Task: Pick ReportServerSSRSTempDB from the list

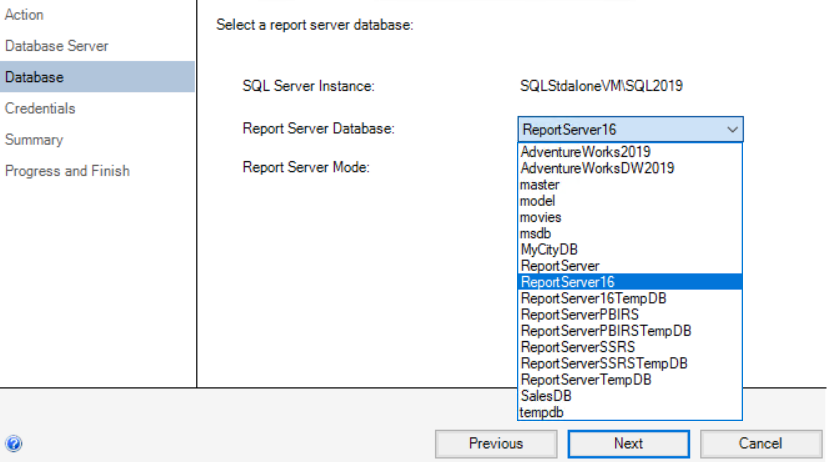Action: coord(630,363)
